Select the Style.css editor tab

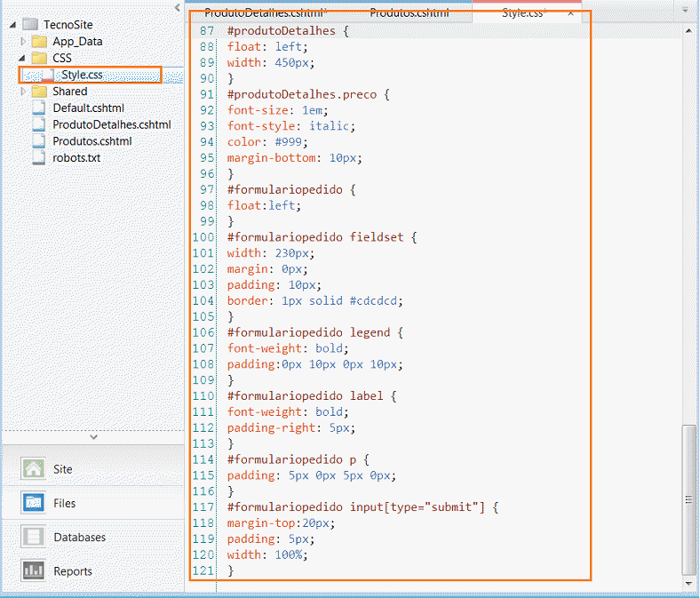pos(522,13)
